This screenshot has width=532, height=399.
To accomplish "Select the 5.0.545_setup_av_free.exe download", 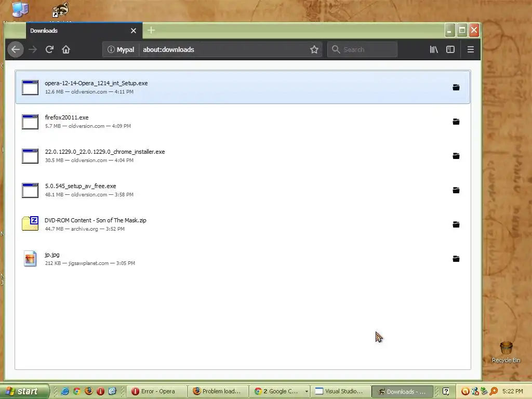I will click(243, 190).
